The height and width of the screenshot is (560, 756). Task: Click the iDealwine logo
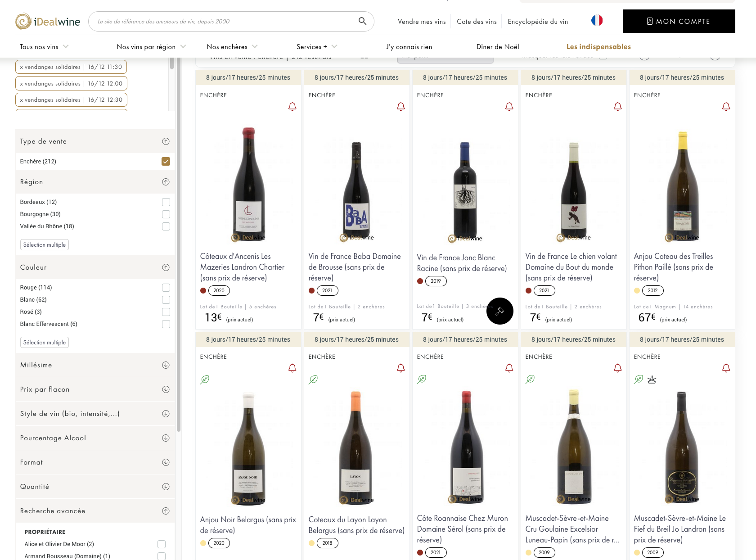(x=48, y=22)
